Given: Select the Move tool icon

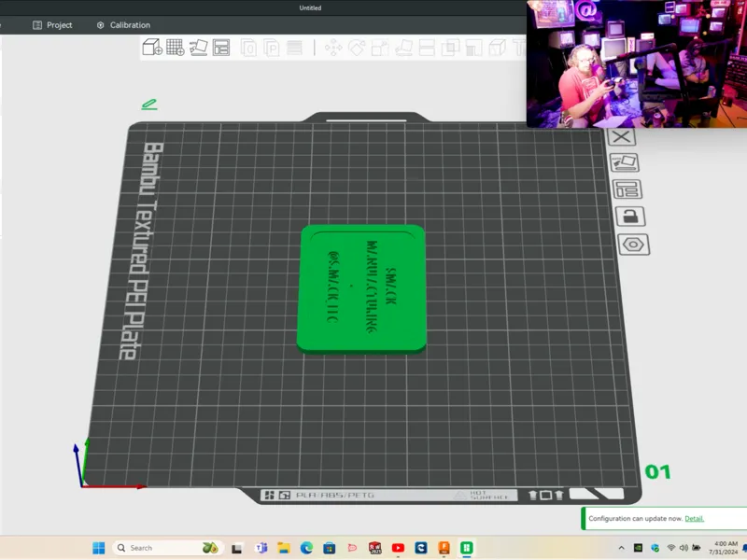Looking at the screenshot, I should coord(333,48).
